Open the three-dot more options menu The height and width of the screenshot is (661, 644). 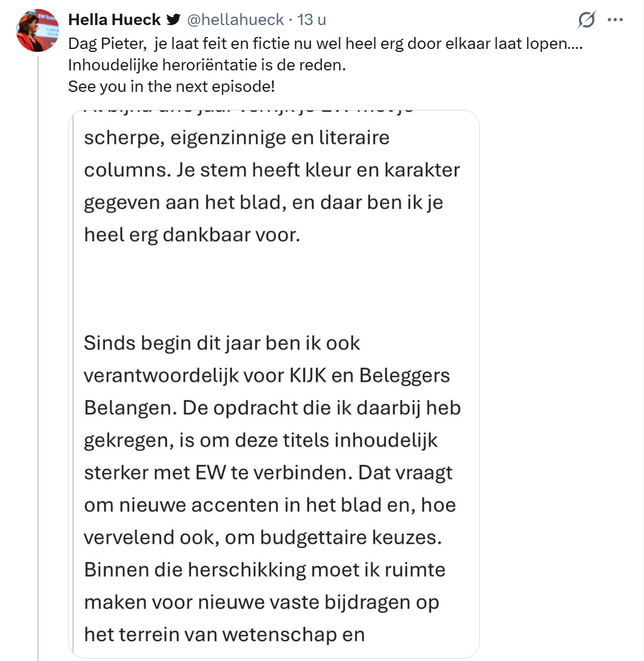(x=615, y=20)
